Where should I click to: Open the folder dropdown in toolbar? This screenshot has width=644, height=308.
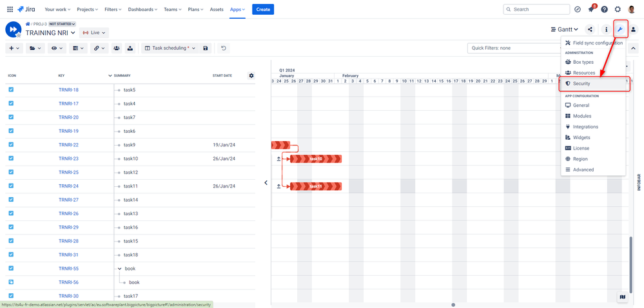(35, 48)
